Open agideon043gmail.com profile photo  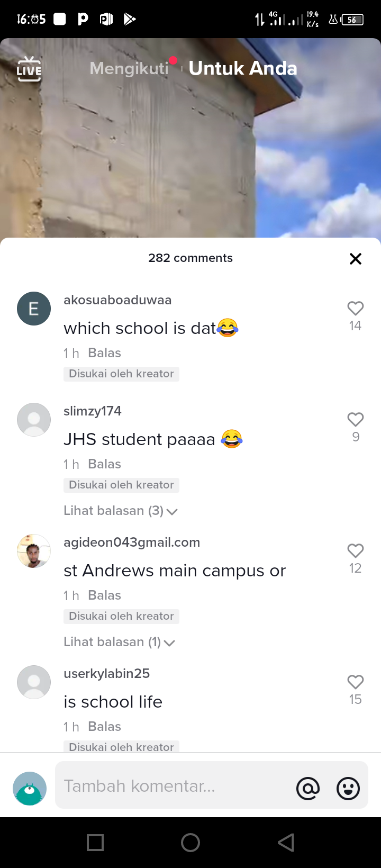[34, 551]
